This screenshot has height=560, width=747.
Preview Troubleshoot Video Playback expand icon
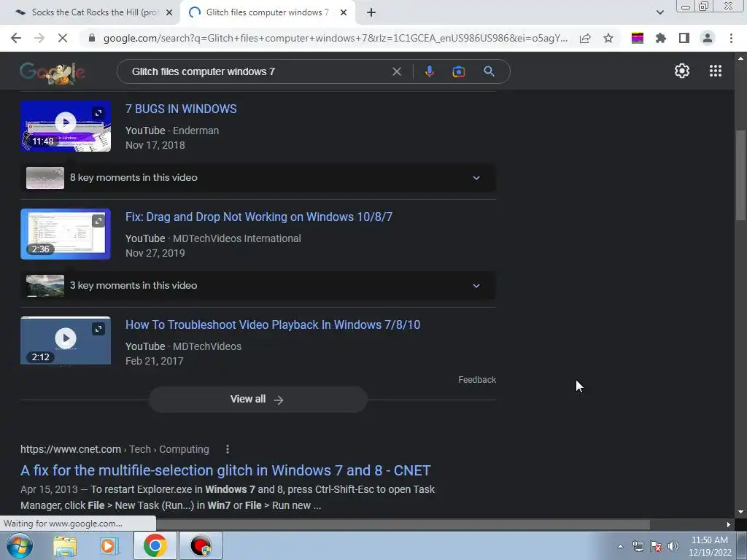(98, 329)
